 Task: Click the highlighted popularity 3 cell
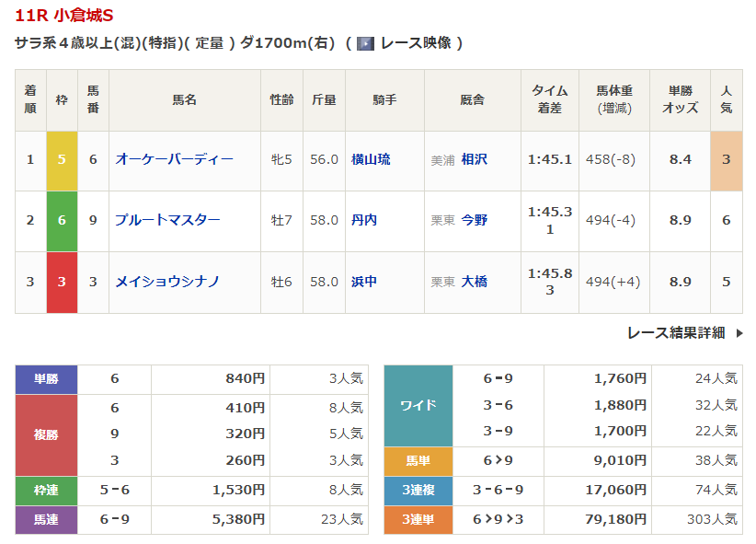tap(726, 159)
